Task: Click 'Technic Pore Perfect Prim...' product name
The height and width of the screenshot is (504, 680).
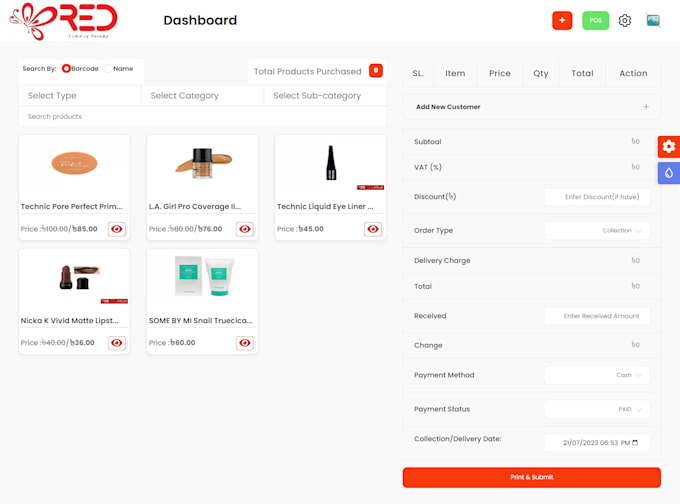Action: tap(72, 206)
